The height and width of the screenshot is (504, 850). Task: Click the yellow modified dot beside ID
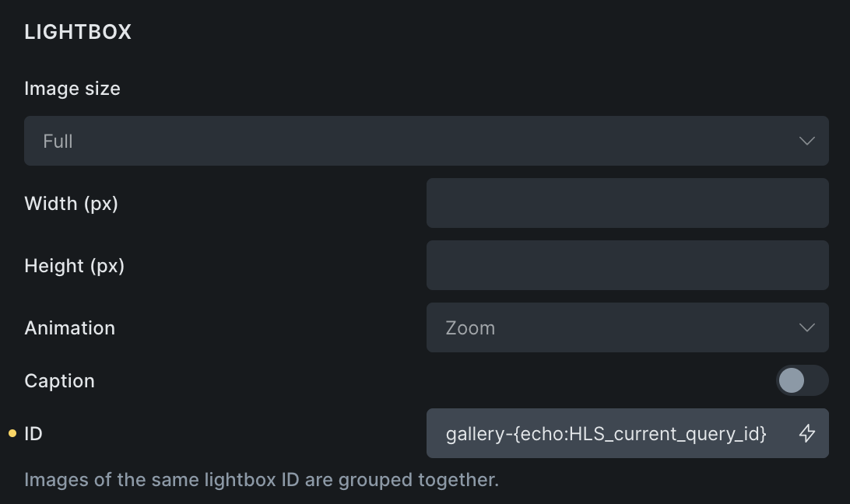pos(12,433)
